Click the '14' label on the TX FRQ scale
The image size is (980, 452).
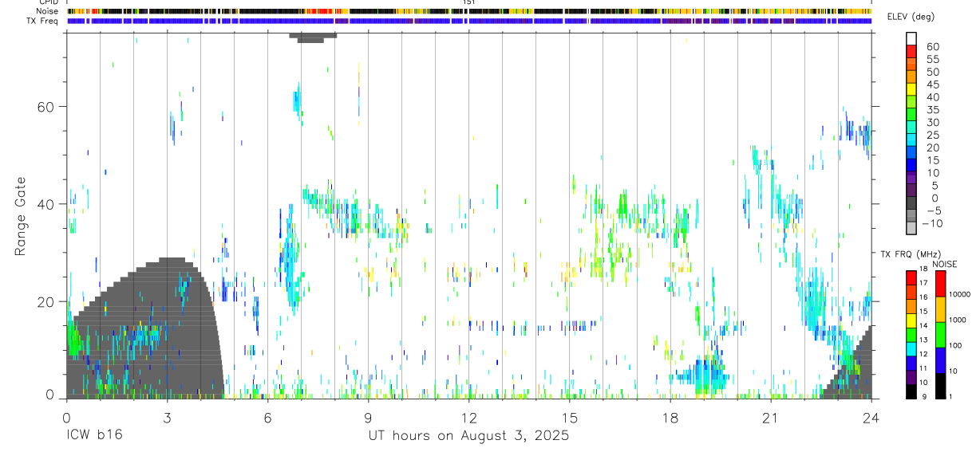(x=924, y=326)
